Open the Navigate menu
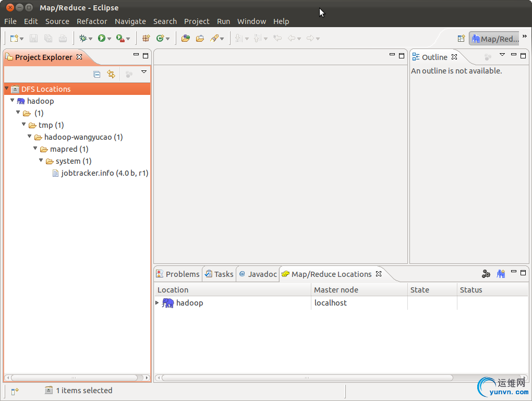Image resolution: width=532 pixels, height=401 pixels. 130,21
